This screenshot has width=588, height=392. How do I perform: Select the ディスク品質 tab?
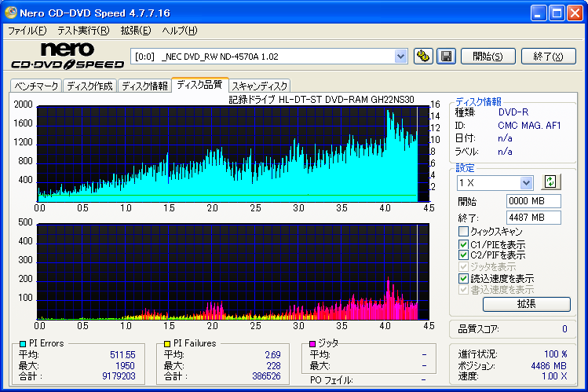(199, 84)
